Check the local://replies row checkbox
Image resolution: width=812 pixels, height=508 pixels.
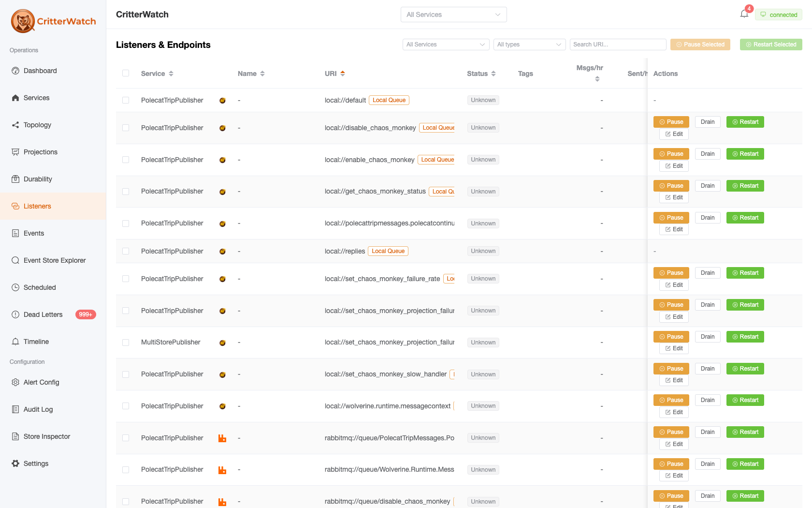pos(126,251)
